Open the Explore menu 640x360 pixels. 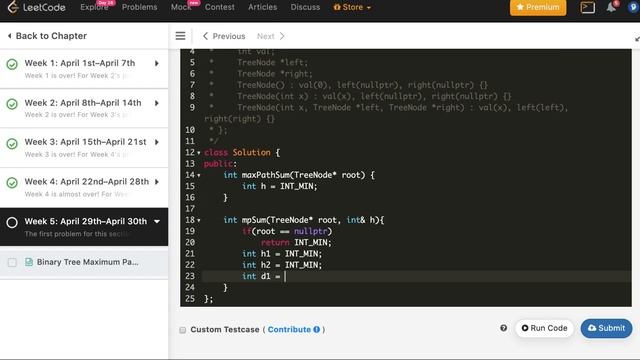point(94,7)
